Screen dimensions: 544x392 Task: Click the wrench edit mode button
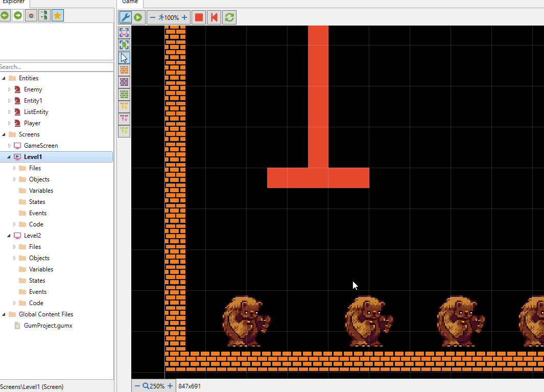(x=125, y=17)
